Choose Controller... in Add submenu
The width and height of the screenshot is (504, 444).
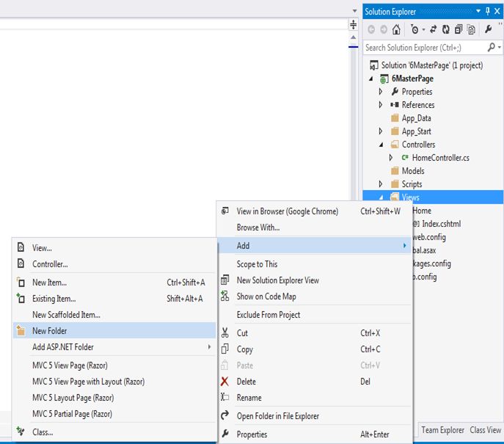pos(114,264)
